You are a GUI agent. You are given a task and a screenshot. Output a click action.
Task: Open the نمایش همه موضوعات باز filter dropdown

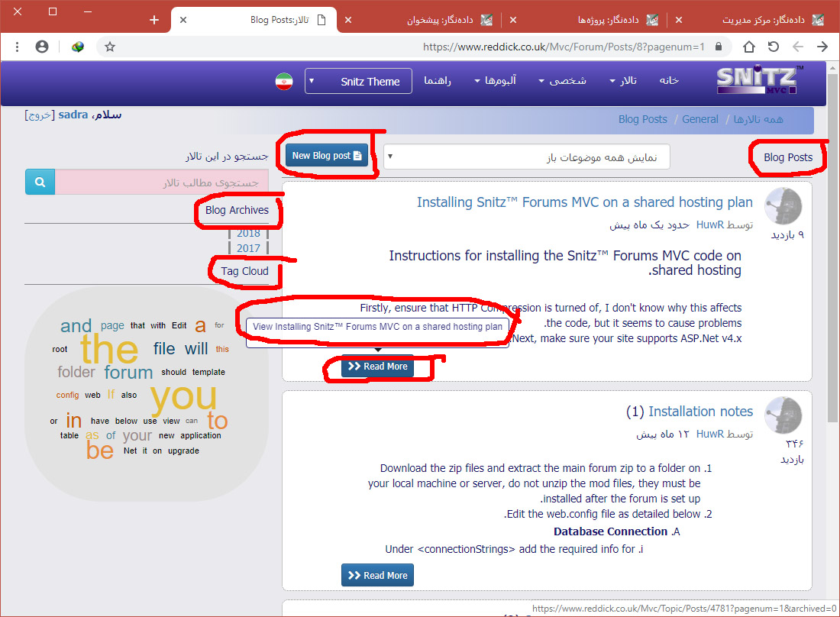(526, 157)
